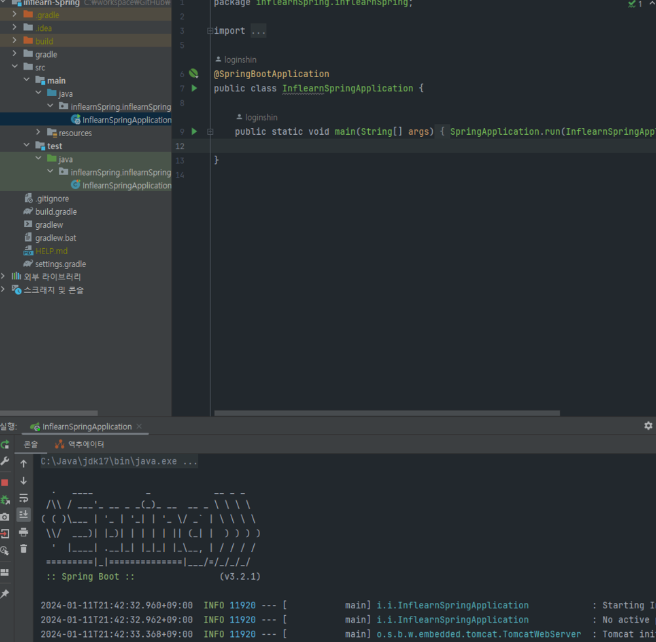The image size is (656, 642).
Task: Rerun InflearnSpringApplication with the green rerun icon
Action: click(x=5, y=444)
